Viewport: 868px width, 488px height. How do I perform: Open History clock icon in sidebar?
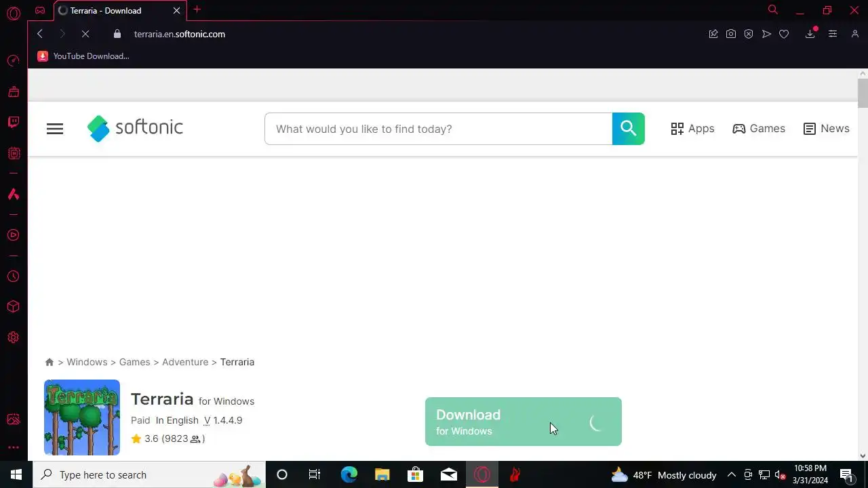pyautogui.click(x=13, y=277)
